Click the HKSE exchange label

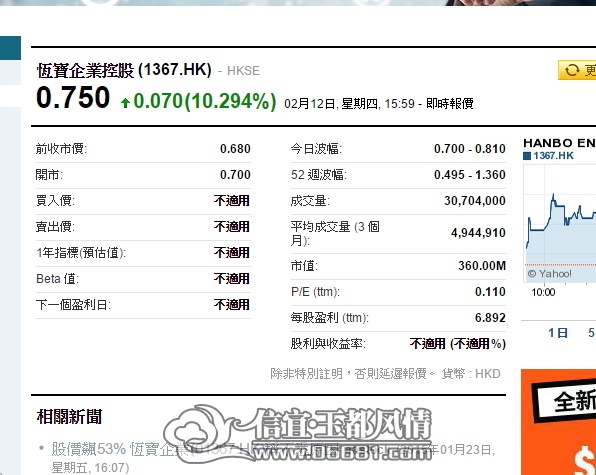point(243,71)
